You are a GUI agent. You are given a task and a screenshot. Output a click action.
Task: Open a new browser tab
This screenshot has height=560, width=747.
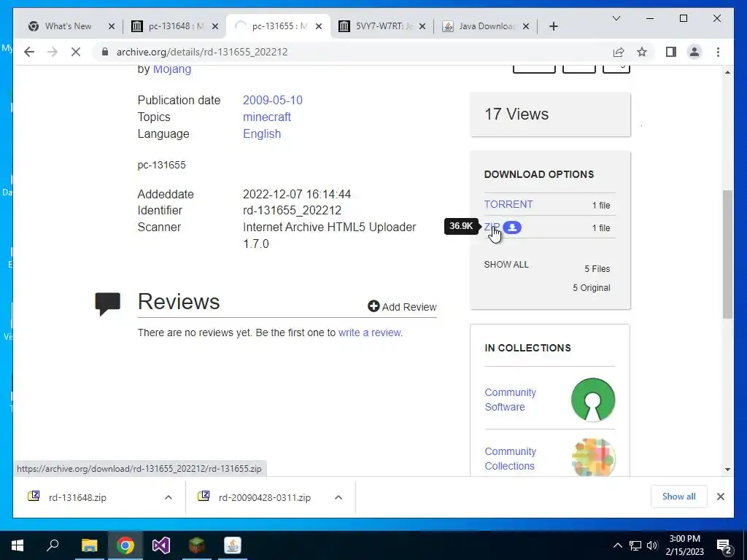[x=553, y=26]
